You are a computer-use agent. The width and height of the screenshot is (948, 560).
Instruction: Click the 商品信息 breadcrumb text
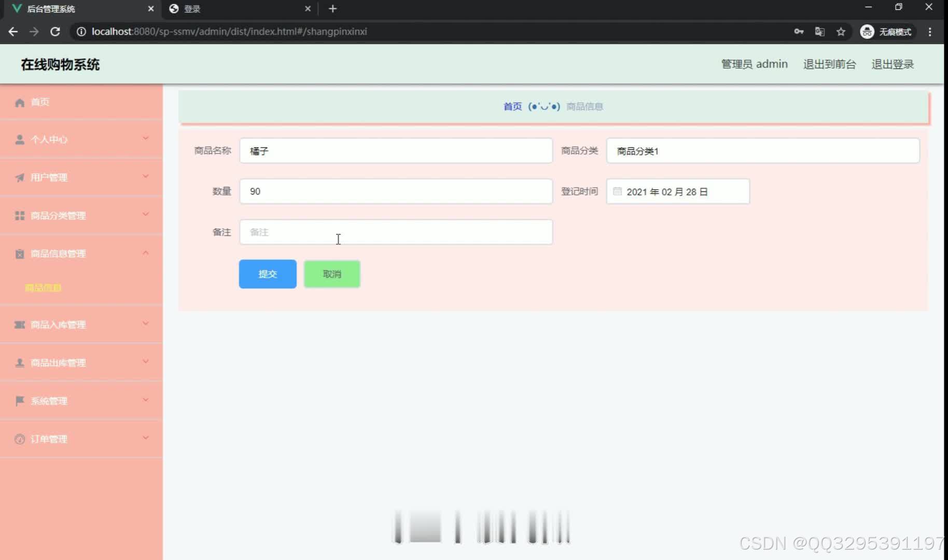click(584, 106)
